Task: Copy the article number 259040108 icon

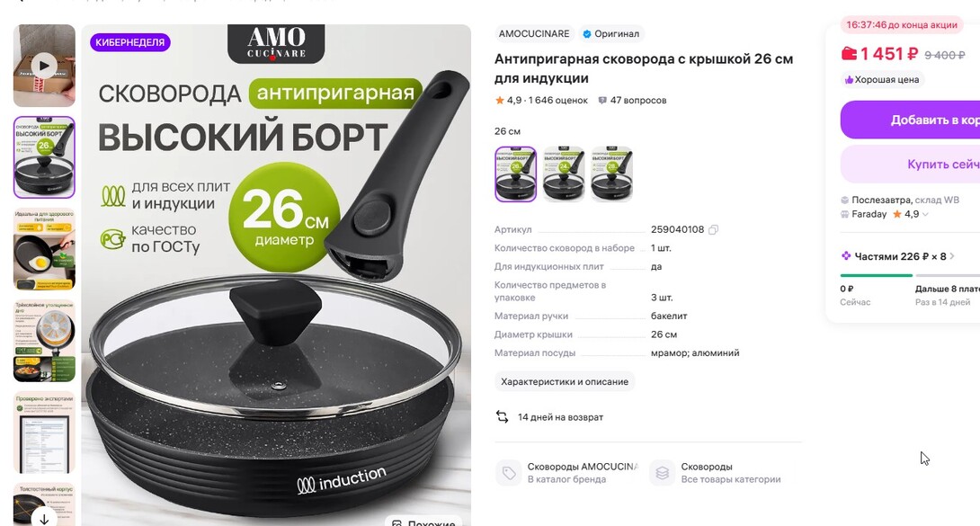Action: [x=713, y=230]
